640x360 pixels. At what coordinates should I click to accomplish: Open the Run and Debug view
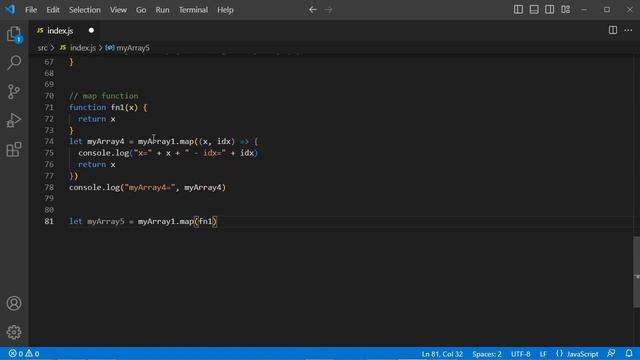pos(14,120)
